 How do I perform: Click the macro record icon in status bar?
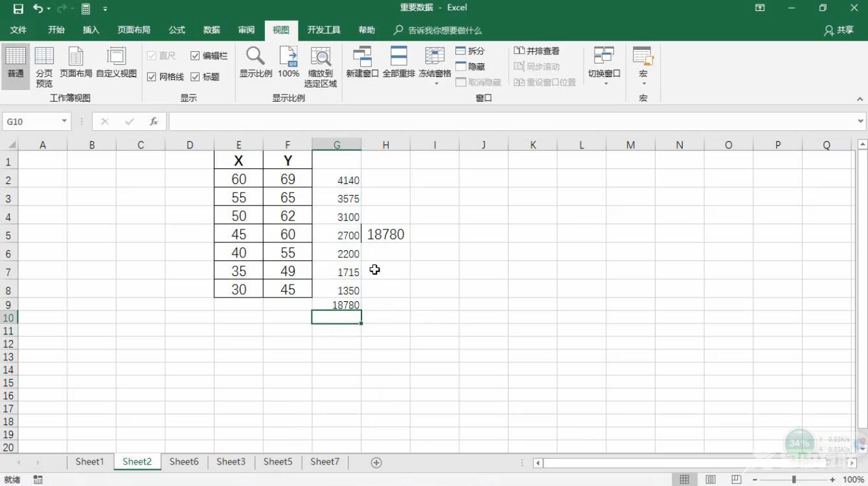click(38, 480)
